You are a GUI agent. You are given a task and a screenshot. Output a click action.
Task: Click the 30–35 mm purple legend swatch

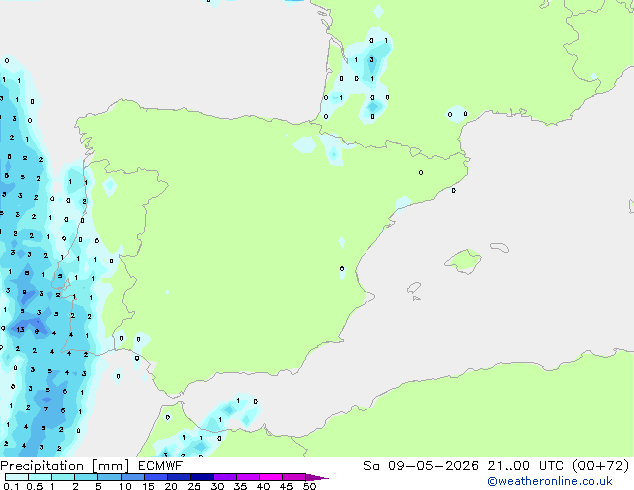point(224,477)
